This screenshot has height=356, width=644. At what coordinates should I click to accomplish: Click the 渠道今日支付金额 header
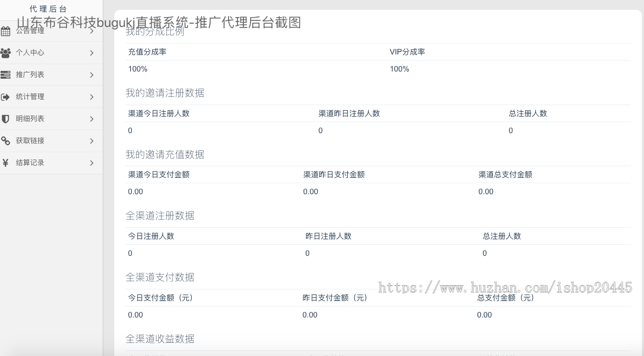pyautogui.click(x=159, y=174)
